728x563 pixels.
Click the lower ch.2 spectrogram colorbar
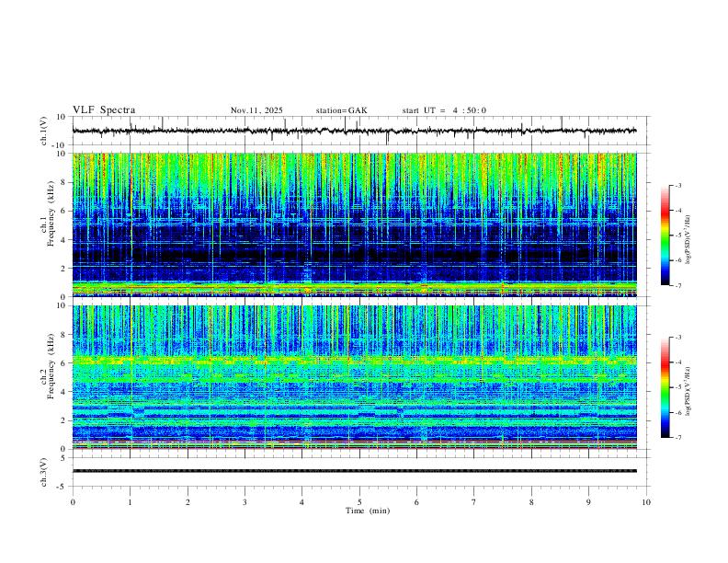(x=665, y=387)
